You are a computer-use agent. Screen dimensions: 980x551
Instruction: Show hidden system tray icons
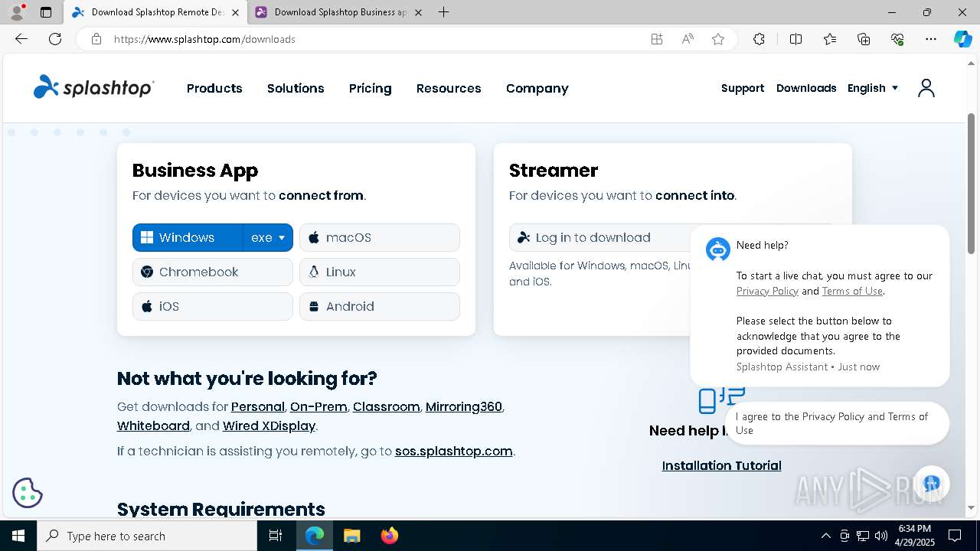[825, 536]
